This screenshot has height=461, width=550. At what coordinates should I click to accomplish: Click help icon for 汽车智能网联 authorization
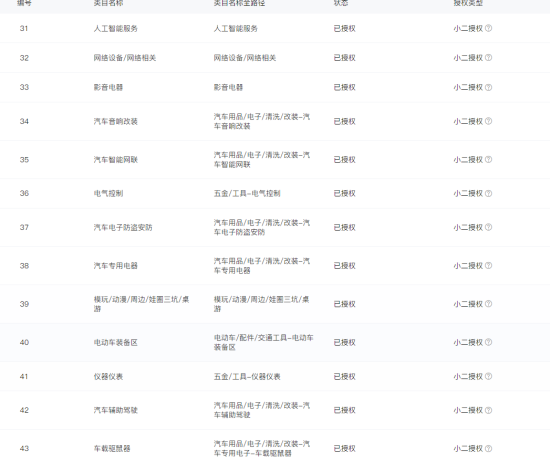pyautogui.click(x=488, y=160)
